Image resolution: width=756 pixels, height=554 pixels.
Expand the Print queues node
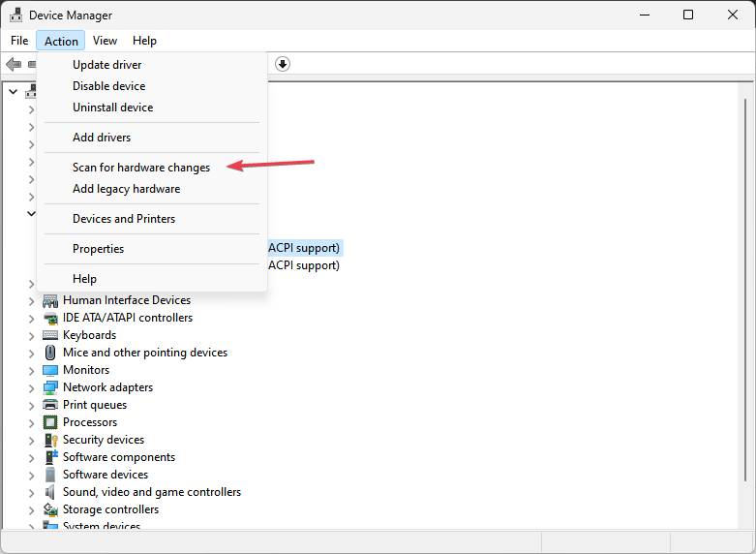(31, 406)
